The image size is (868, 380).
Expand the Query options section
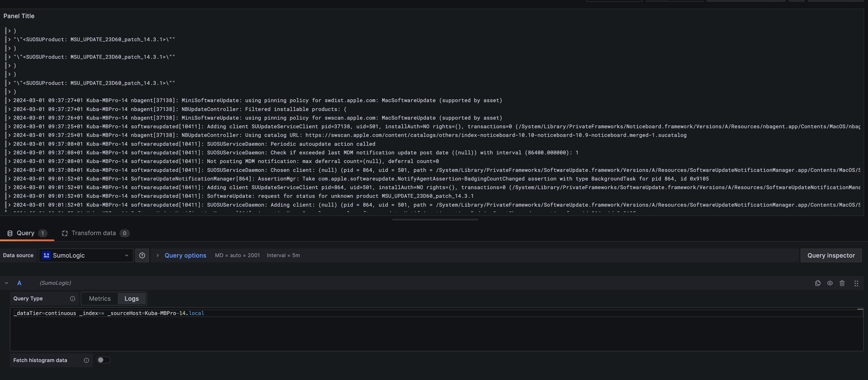tap(185, 255)
